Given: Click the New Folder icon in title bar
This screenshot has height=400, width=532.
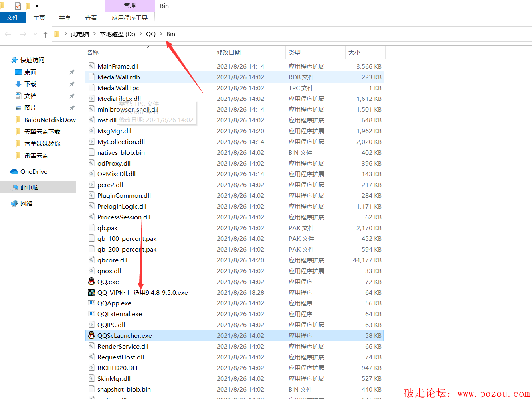Looking at the screenshot, I should (x=28, y=6).
